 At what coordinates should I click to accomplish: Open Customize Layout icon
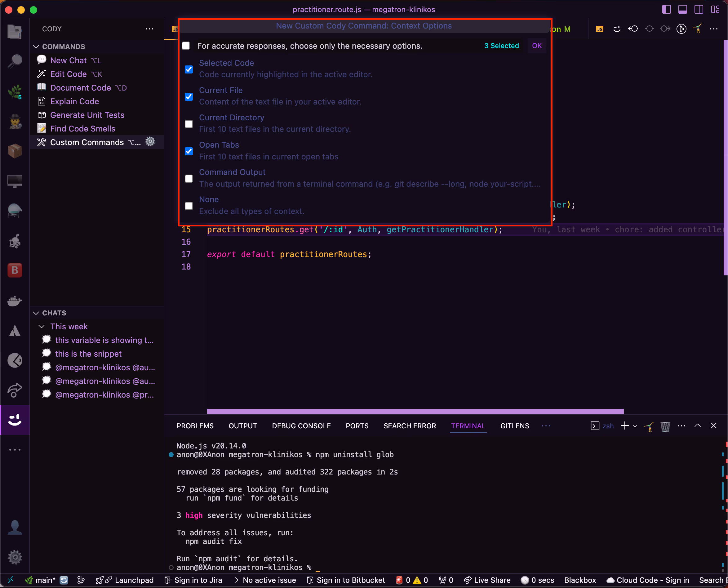point(715,9)
